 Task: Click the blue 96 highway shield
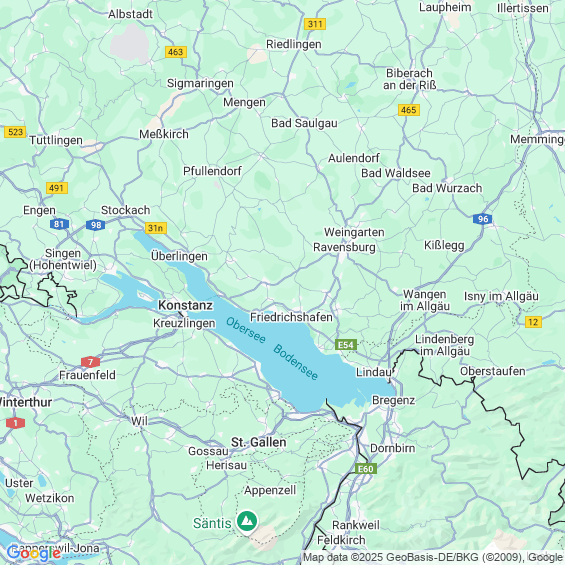pyautogui.click(x=482, y=219)
